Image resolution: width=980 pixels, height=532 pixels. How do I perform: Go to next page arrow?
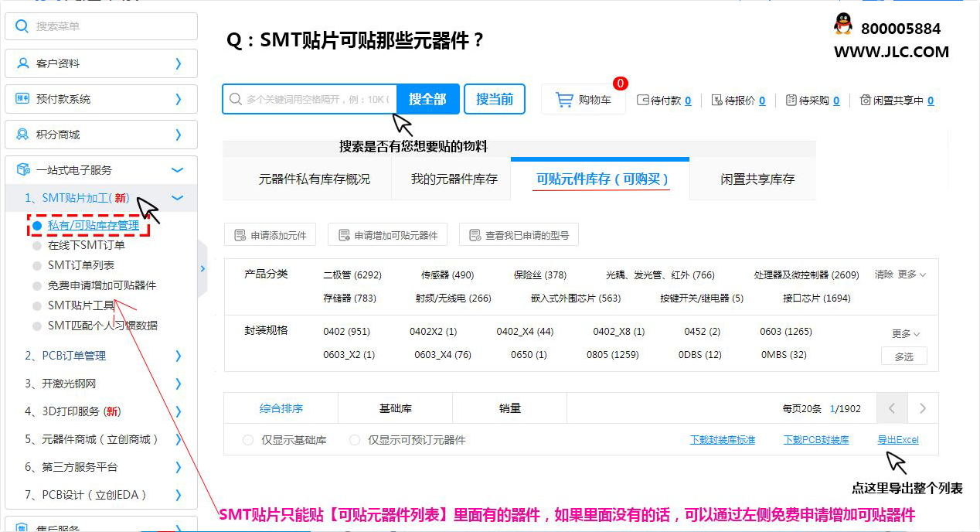(x=922, y=408)
